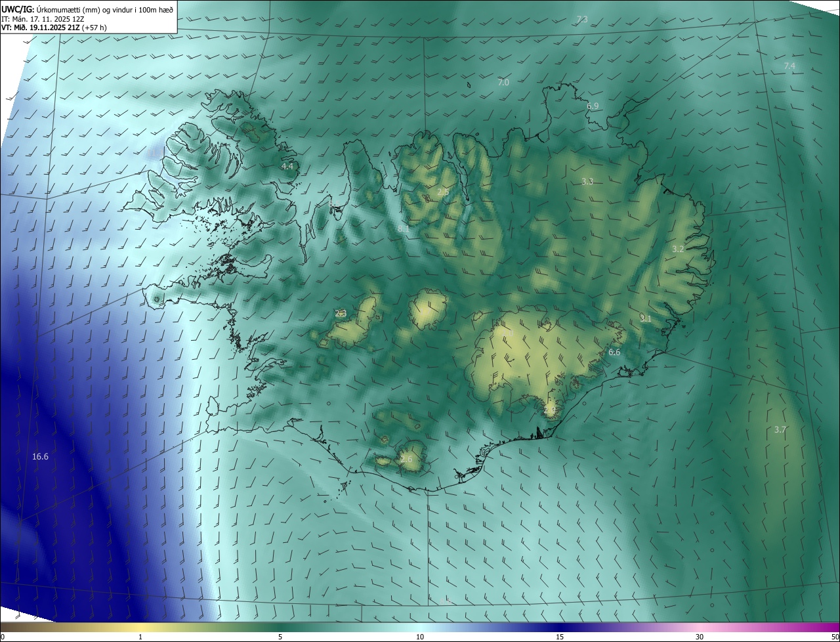The width and height of the screenshot is (840, 642).
Task: Click the 7.0 value label on the map
Action: pos(503,83)
